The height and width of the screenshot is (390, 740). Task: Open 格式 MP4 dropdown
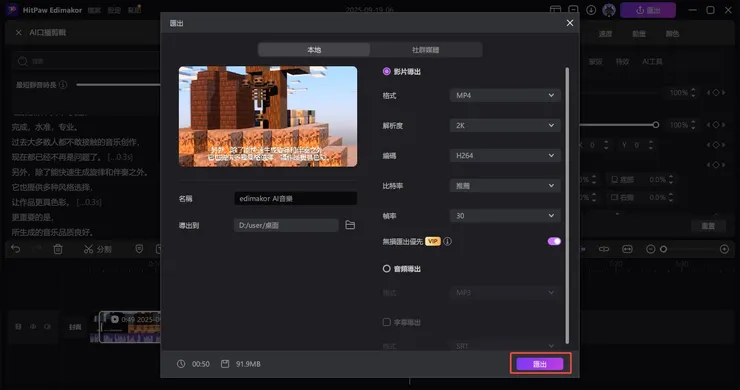click(505, 95)
